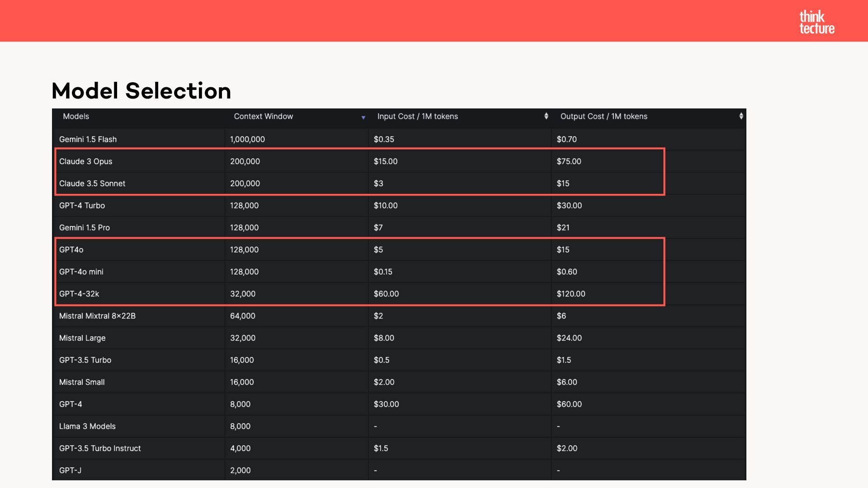Click GPT-J context window 2,000
Viewport: 868px width, 488px height.
click(240, 470)
